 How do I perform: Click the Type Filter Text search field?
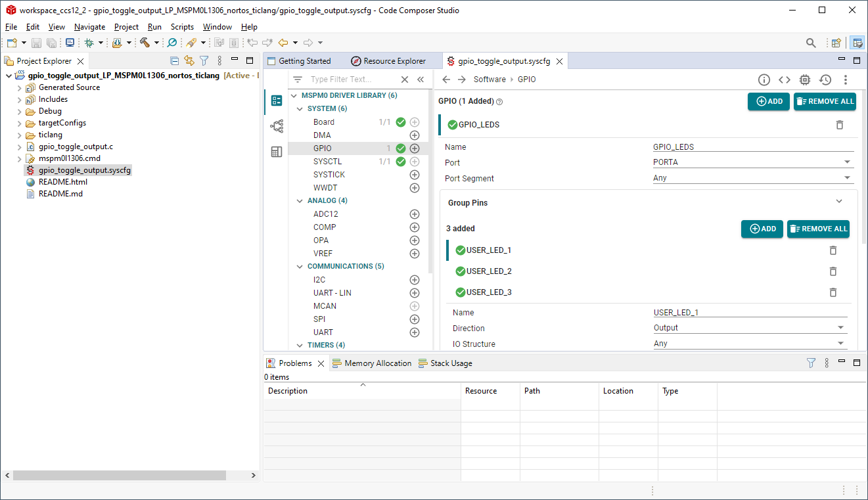pos(352,80)
